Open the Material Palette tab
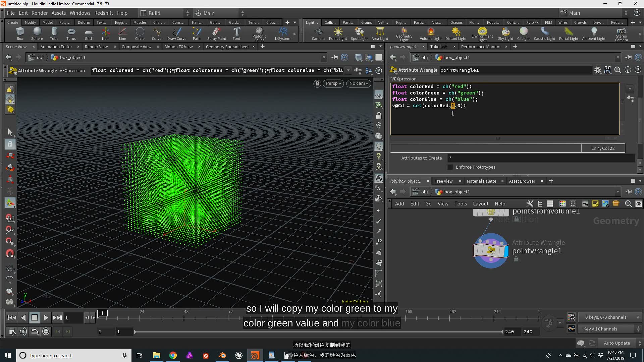Screen dimensions: 644x362 click(481, 181)
